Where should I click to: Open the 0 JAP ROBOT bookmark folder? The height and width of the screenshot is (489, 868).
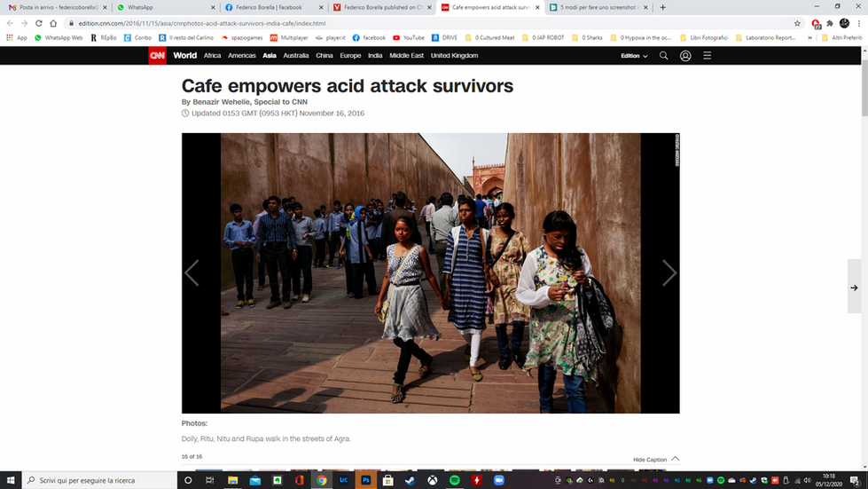point(543,37)
